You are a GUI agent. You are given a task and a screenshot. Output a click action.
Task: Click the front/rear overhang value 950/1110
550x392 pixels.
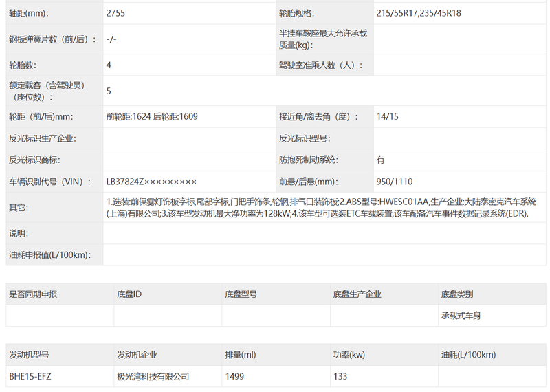point(395,182)
